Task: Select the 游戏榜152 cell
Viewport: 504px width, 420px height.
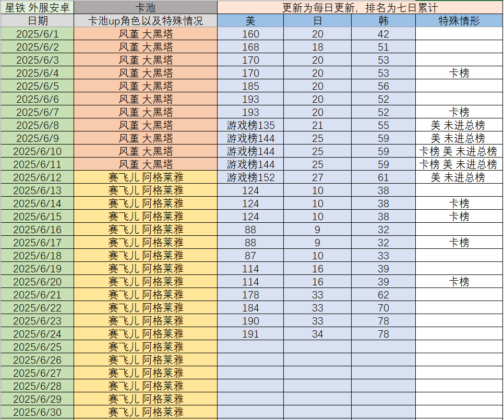Action: click(250, 177)
